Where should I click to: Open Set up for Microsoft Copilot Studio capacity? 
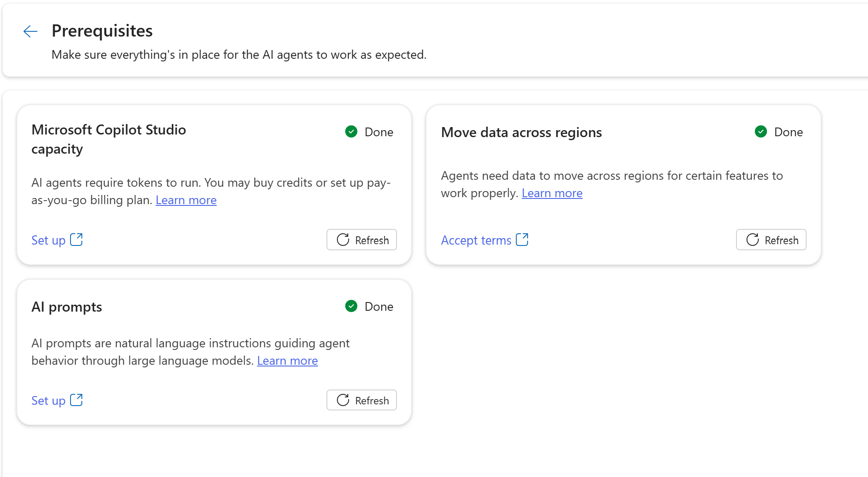[x=48, y=240]
